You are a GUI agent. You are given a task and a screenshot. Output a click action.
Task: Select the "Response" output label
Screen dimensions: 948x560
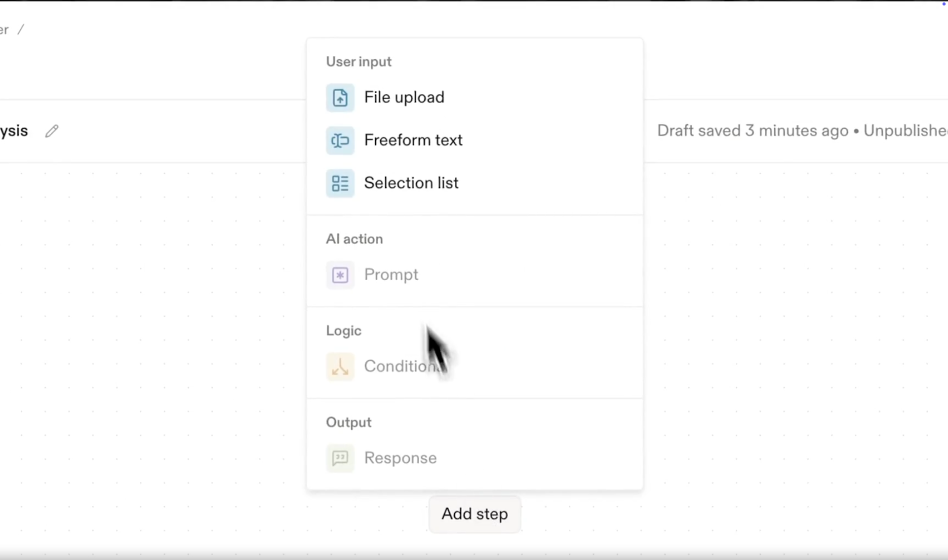[x=400, y=458]
